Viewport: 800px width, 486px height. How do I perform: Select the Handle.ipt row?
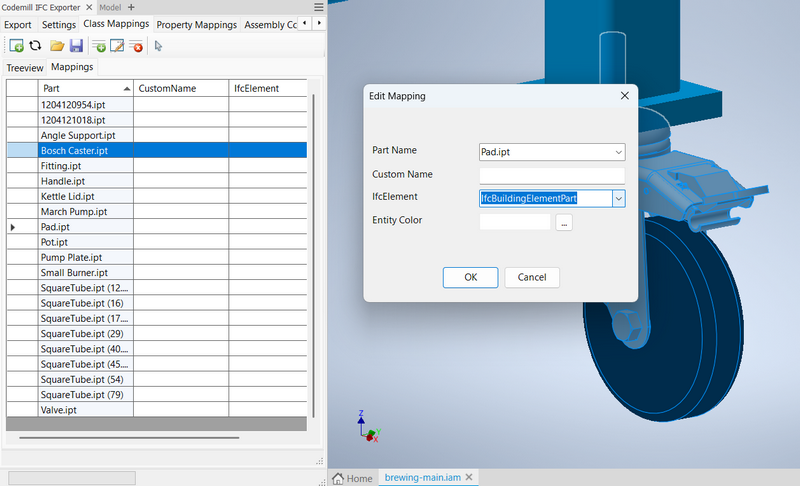[x=157, y=181]
